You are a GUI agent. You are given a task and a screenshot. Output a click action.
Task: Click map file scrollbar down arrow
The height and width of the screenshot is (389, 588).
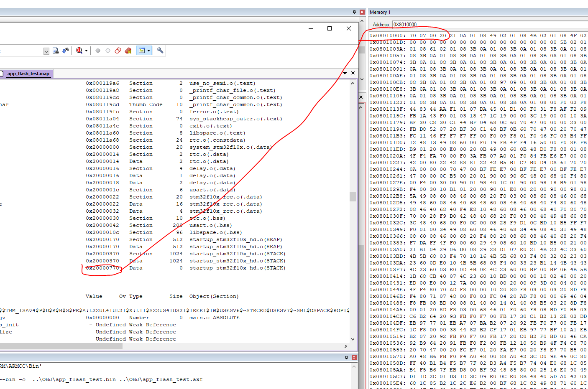[x=353, y=339]
